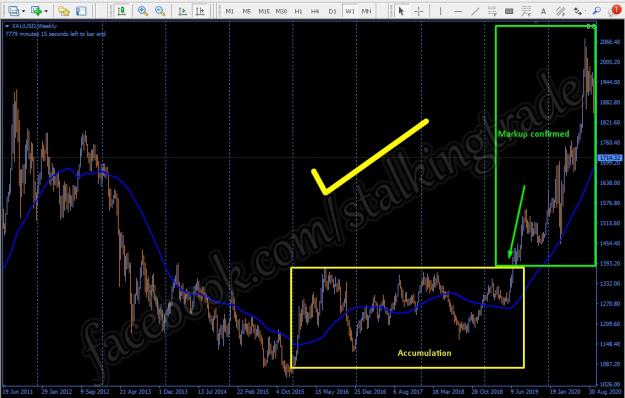Expand triangle beside XAUUSD,Weekly label
Screen dimensions: 625x398
click(7, 26)
